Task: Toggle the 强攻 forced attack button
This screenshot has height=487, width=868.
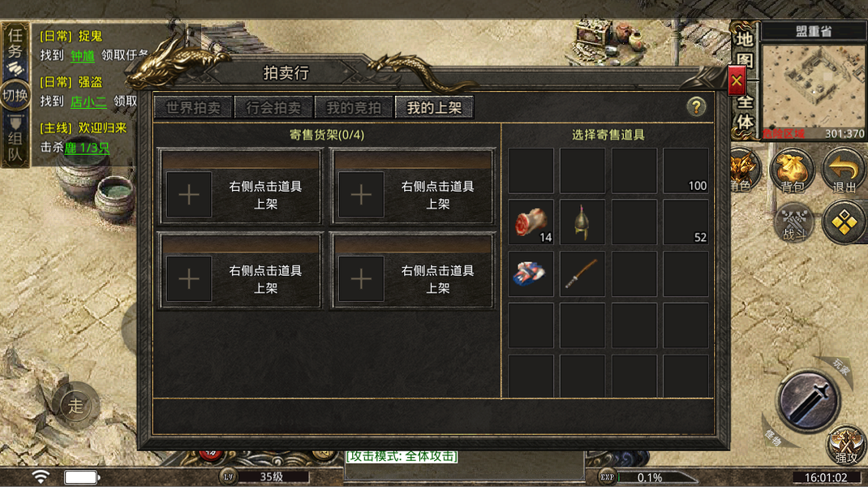Action: pyautogui.click(x=846, y=446)
